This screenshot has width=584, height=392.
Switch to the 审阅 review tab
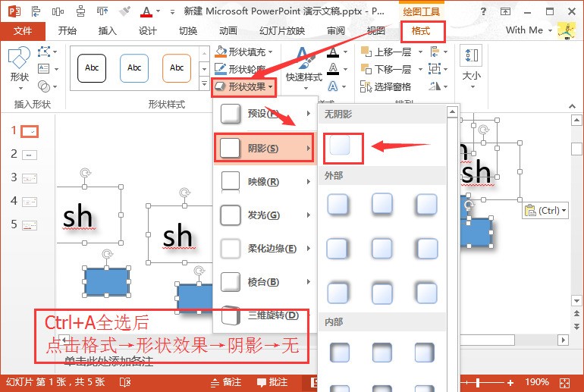336,30
